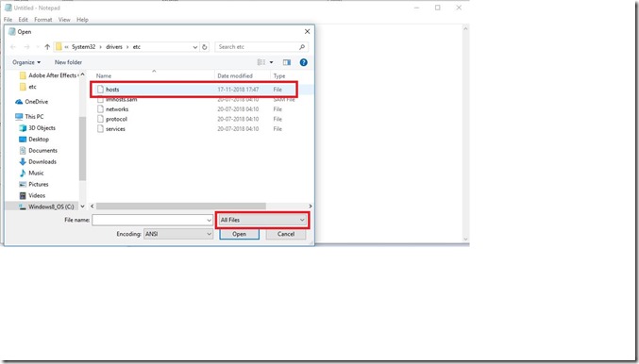Expand the File name history dropdown
639x364 pixels.
209,221
